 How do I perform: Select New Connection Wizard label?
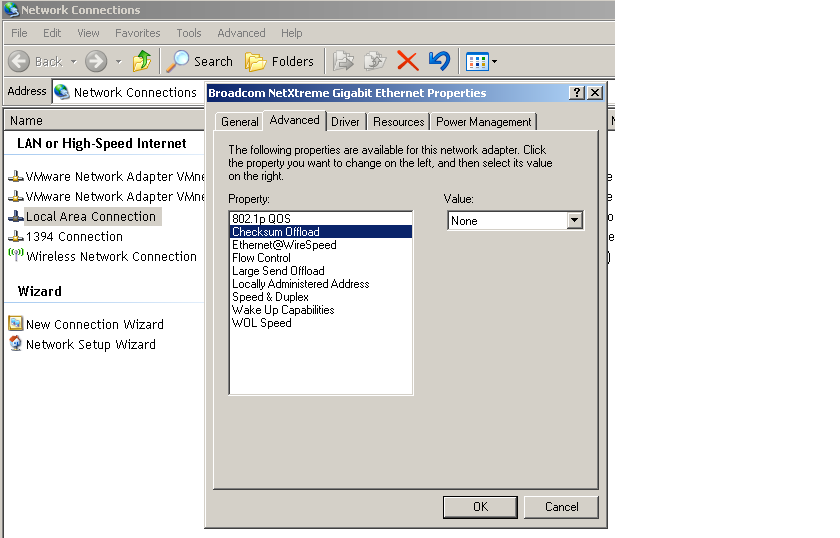[95, 324]
